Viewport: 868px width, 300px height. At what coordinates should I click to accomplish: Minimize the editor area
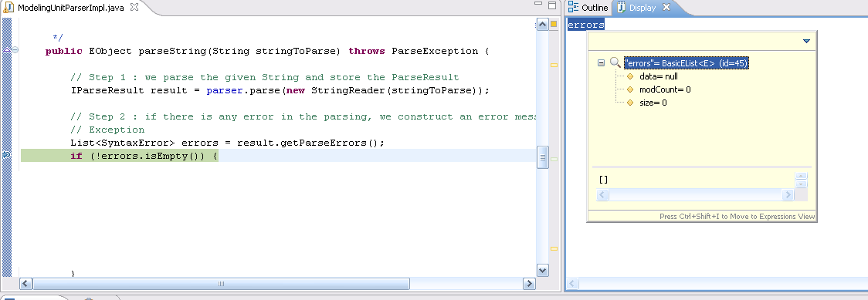[538, 5]
